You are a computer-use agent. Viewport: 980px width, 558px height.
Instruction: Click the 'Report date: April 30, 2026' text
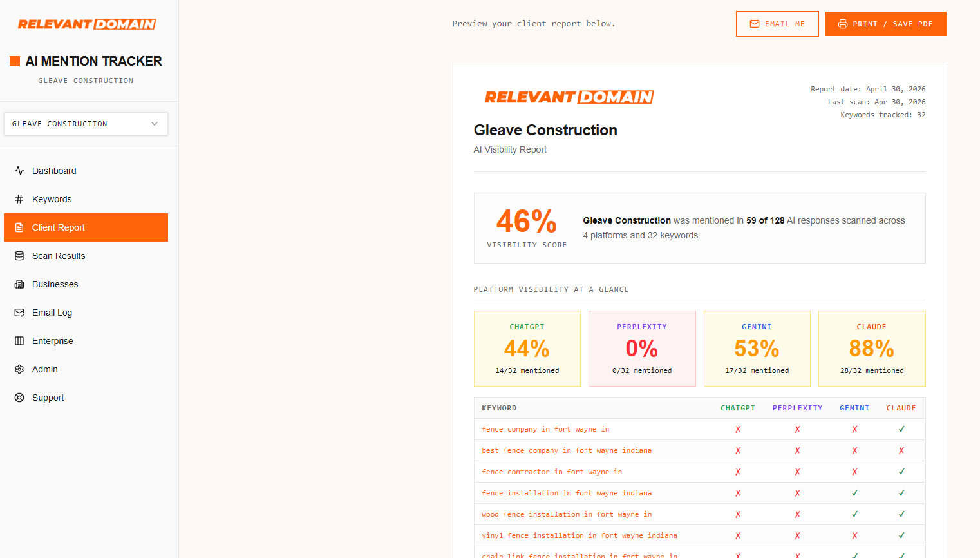tap(868, 89)
